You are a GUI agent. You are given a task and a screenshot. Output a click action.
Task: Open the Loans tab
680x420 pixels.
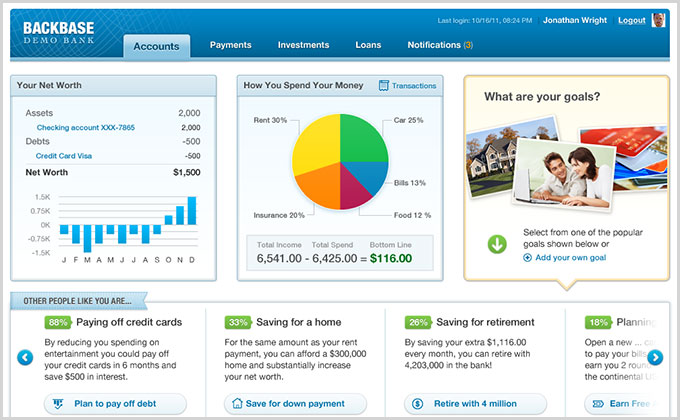368,45
